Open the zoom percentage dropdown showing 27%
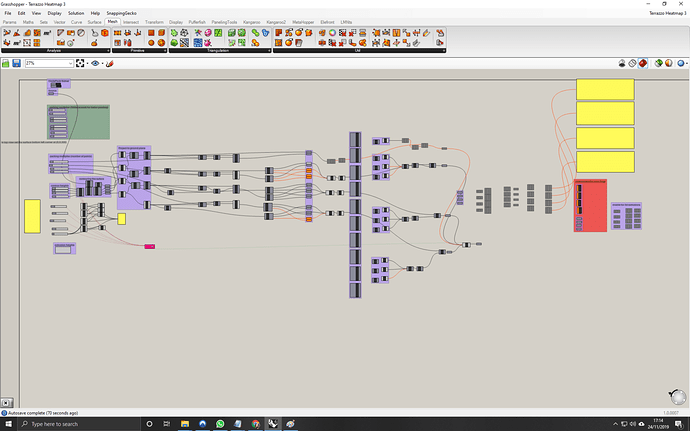 pyautogui.click(x=49, y=63)
